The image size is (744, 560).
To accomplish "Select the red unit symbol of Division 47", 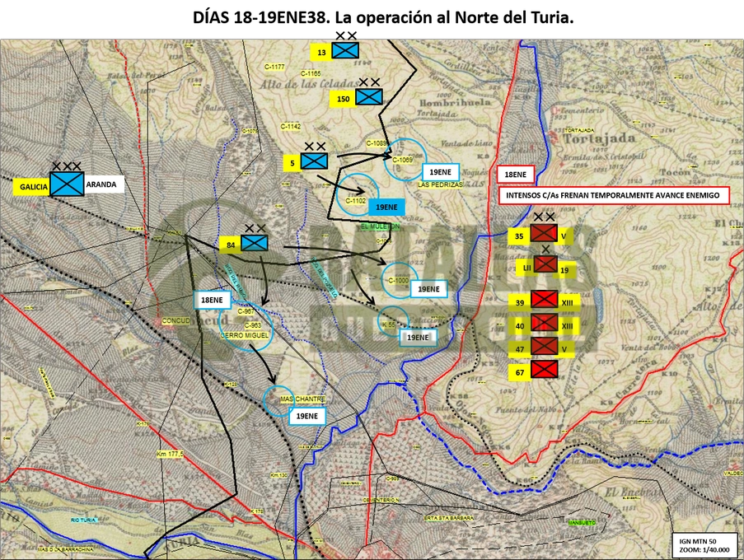I will tap(544, 346).
